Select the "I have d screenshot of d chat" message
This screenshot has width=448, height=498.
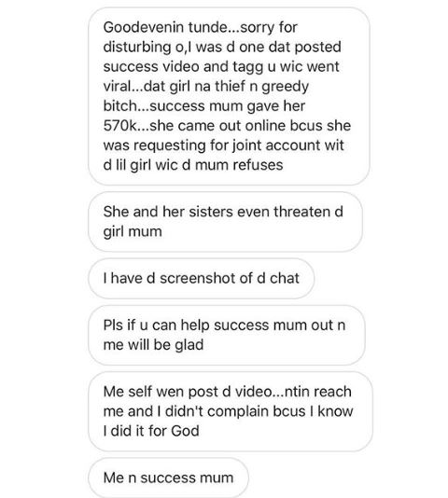click(201, 279)
